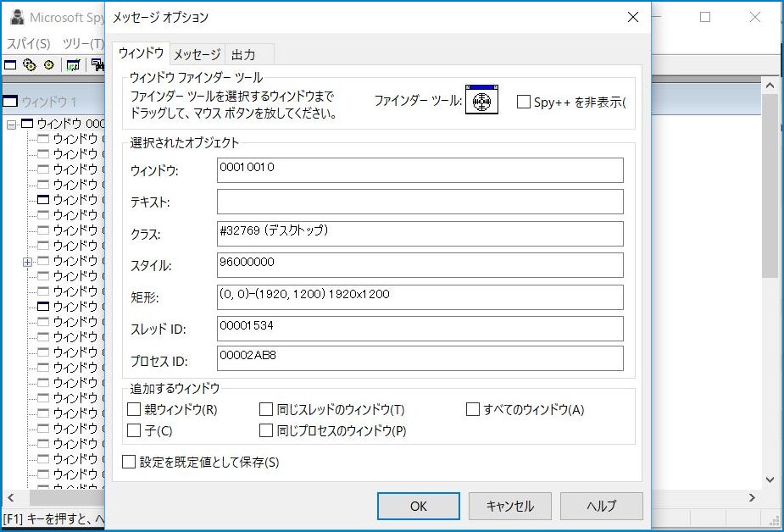Click the scroll up arrow in Spy++ window
This screenshot has height=532, width=784.
[x=770, y=85]
